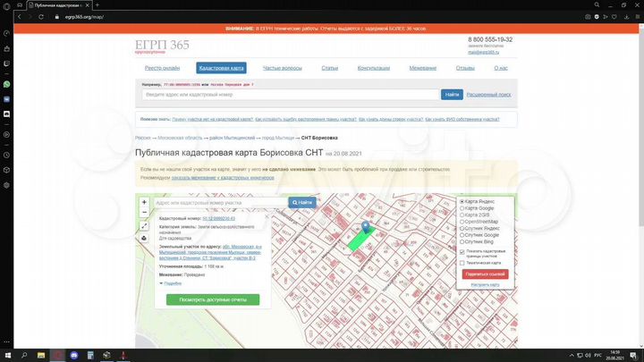Open WhatsApp in browser sidebar

pyautogui.click(x=6, y=84)
